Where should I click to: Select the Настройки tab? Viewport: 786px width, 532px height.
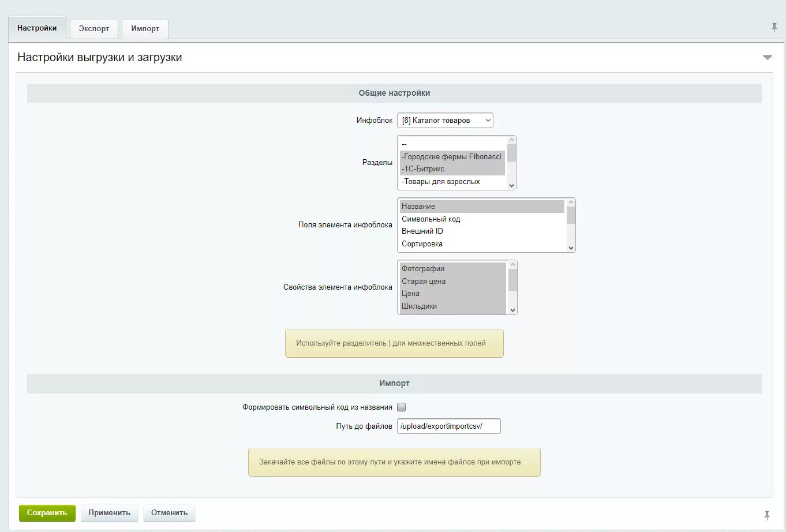37,28
